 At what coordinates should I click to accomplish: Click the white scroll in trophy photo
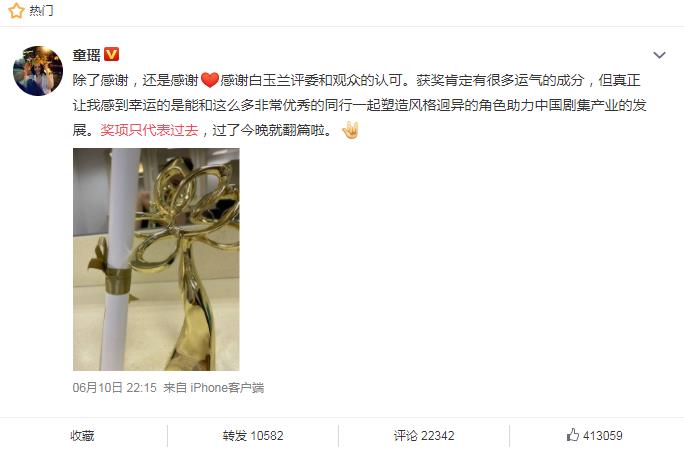pyautogui.click(x=120, y=257)
